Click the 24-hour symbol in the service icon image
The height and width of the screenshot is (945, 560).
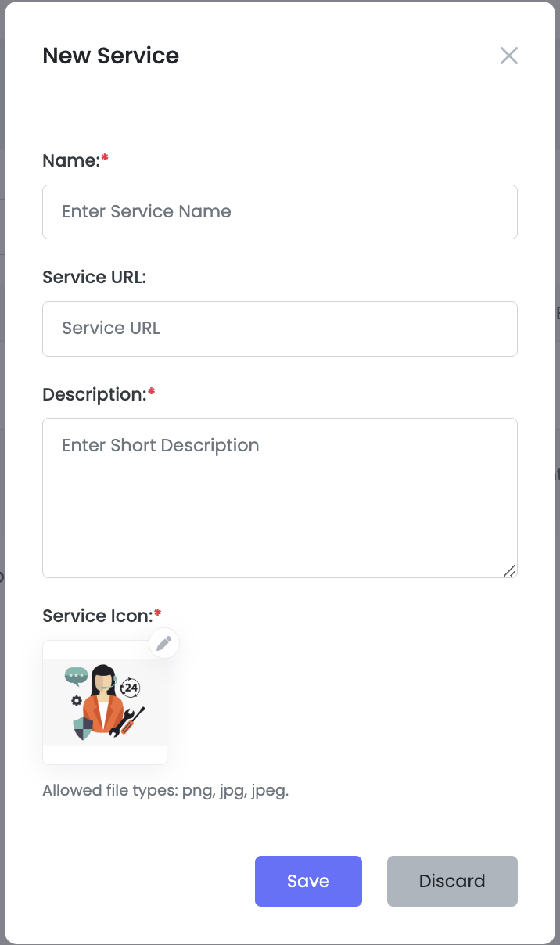coord(131,688)
